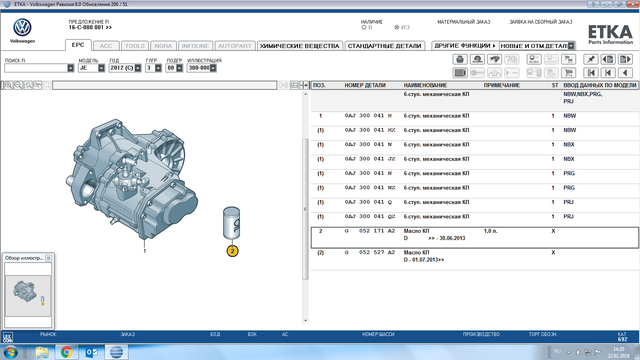Switch to the Химические вещества tab
Image resolution: width=640 pixels, height=360 pixels.
(x=300, y=46)
